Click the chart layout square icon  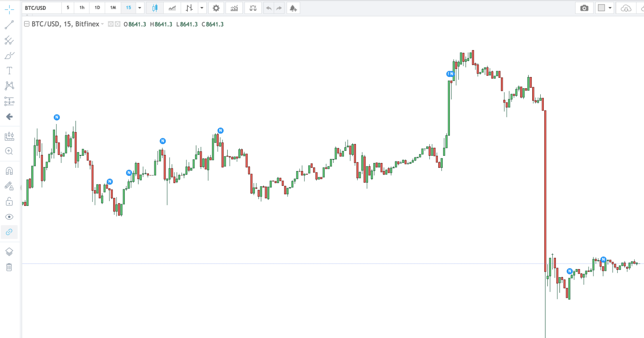coord(602,8)
